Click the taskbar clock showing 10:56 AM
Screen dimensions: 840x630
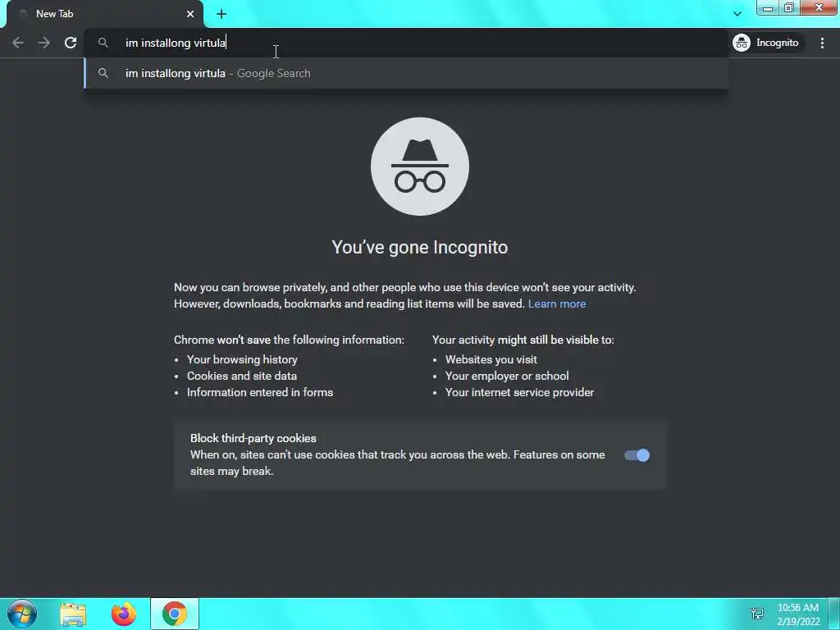pyautogui.click(x=798, y=614)
